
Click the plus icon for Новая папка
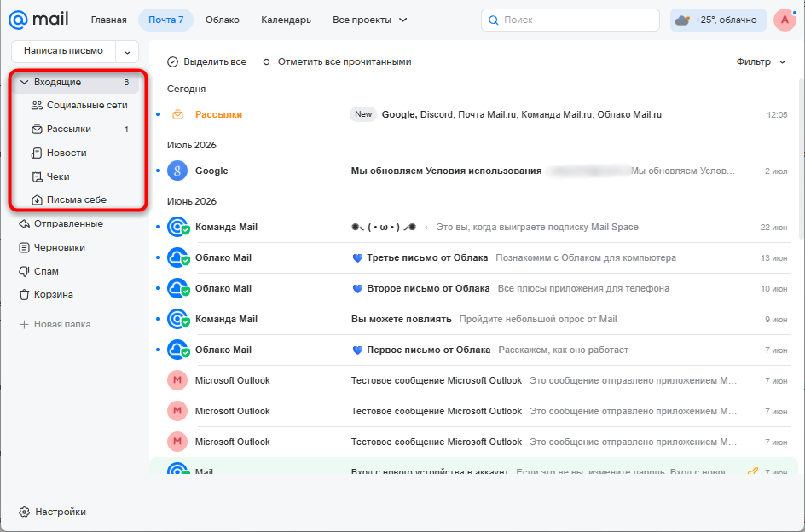[24, 325]
